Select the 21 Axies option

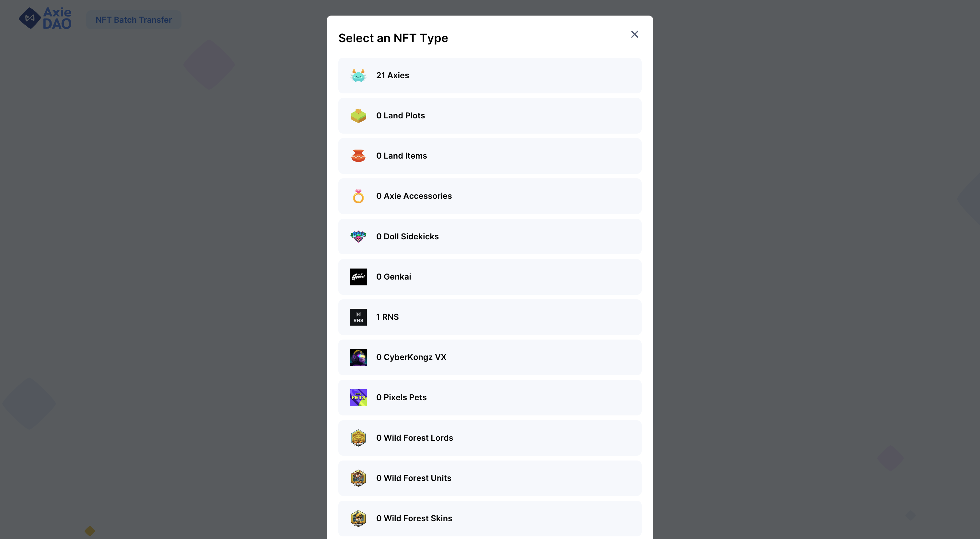coord(489,76)
